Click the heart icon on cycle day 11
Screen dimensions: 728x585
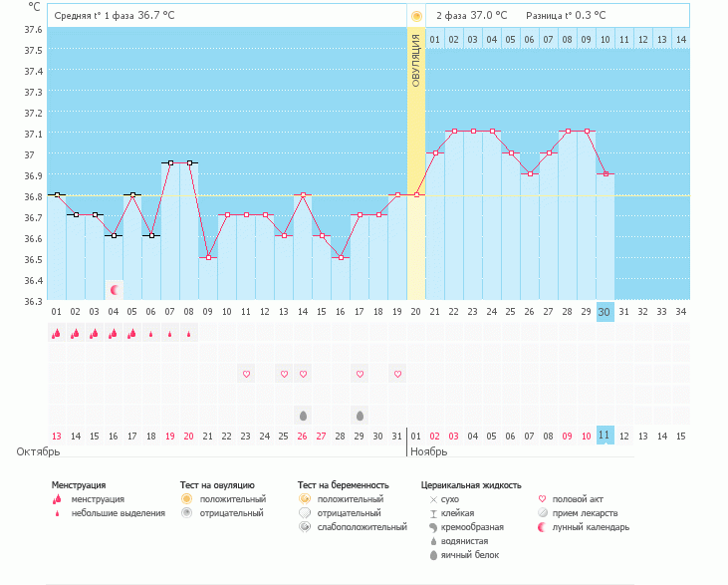(246, 374)
